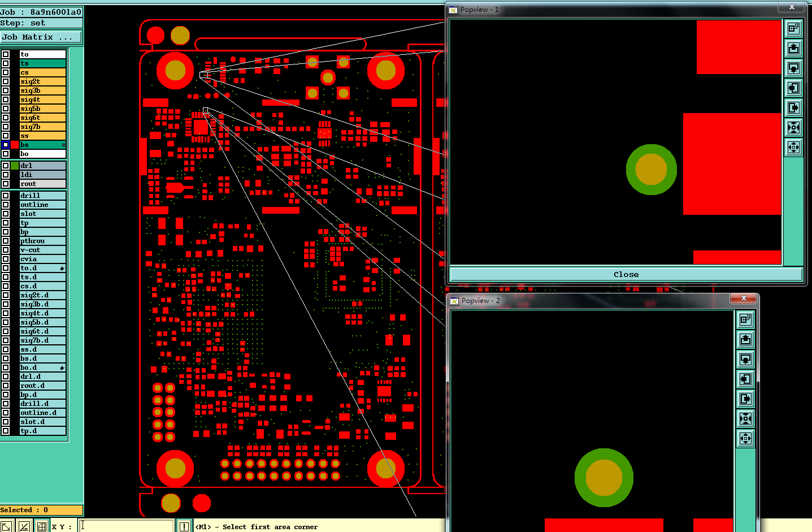
Task: Select the sig3b layer name
Action: 43,90
